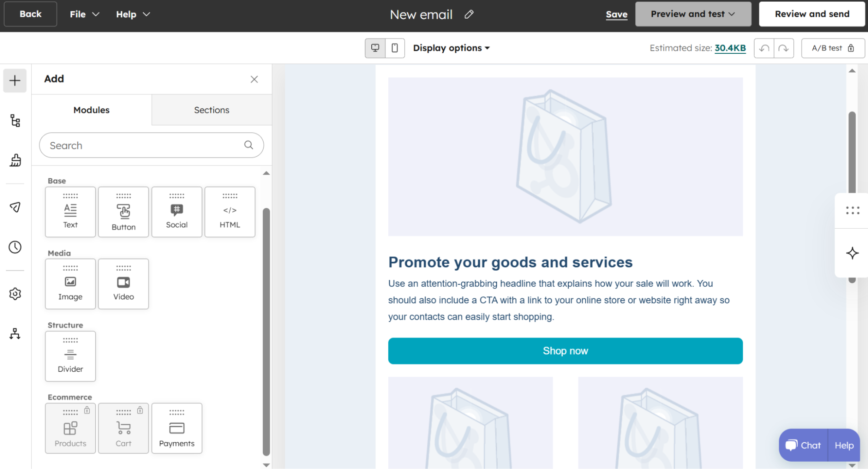868x469 pixels.
Task: Switch to desktop preview mode
Action: coord(375,48)
